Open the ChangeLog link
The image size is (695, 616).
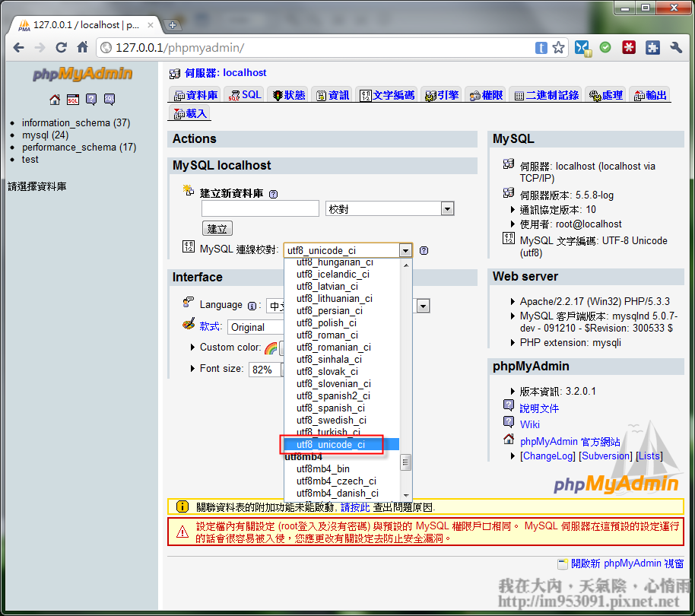[x=547, y=456]
